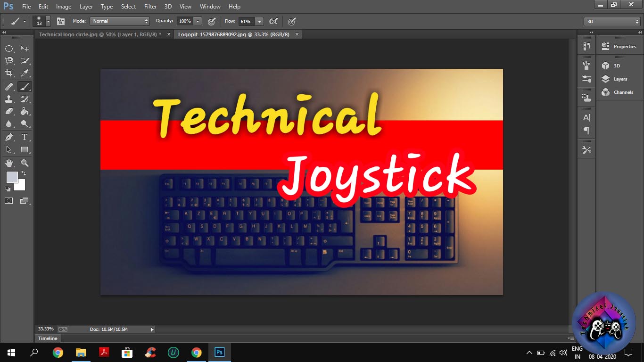The width and height of the screenshot is (644, 362).
Task: Click the Opacity value field
Action: 184,21
